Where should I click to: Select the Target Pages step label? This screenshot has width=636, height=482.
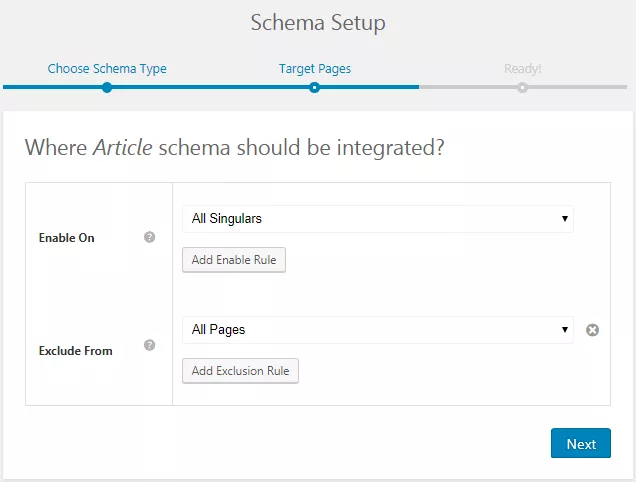tap(314, 69)
